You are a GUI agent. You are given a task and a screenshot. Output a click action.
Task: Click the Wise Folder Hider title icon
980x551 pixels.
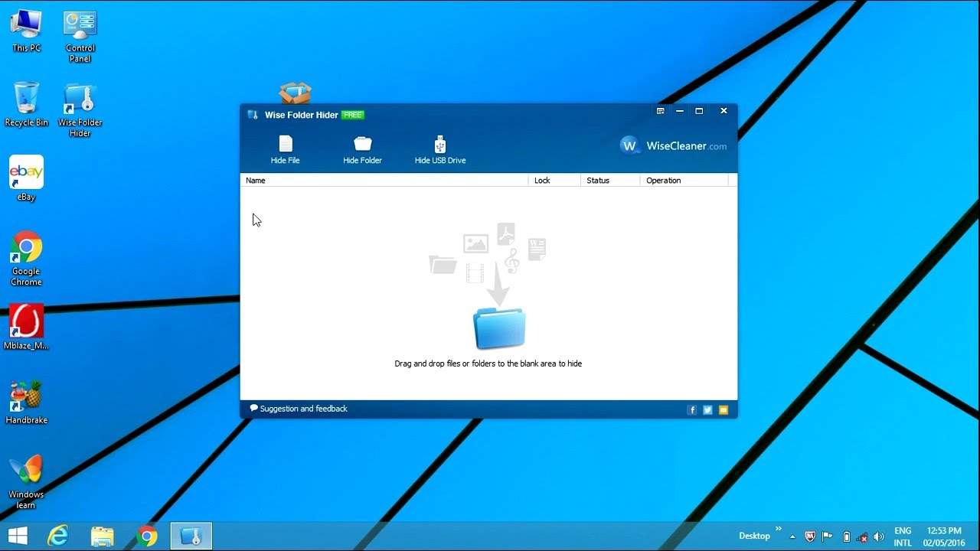tap(253, 115)
